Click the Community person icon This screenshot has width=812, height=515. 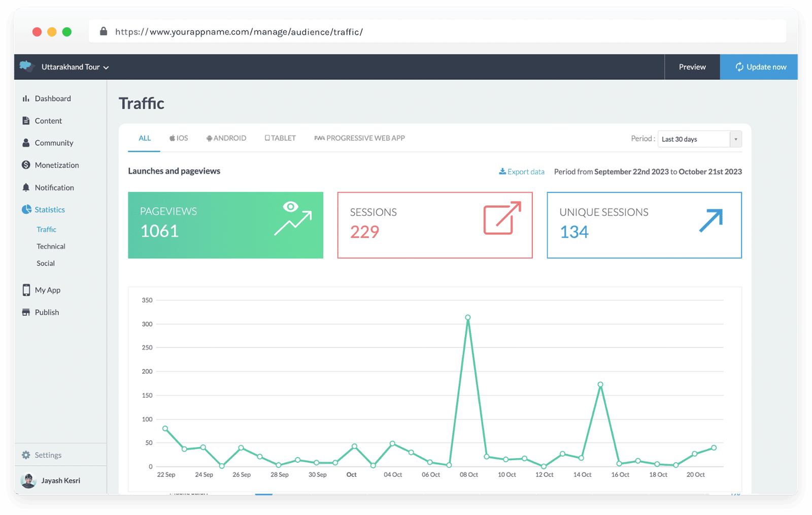(x=26, y=143)
